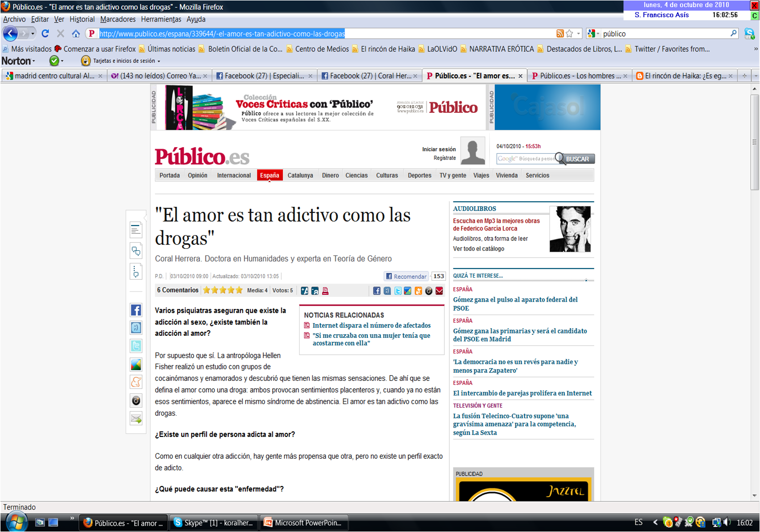760x532 pixels.
Task: Switch to the 'madrid centro cultural' tab
Action: pos(54,76)
